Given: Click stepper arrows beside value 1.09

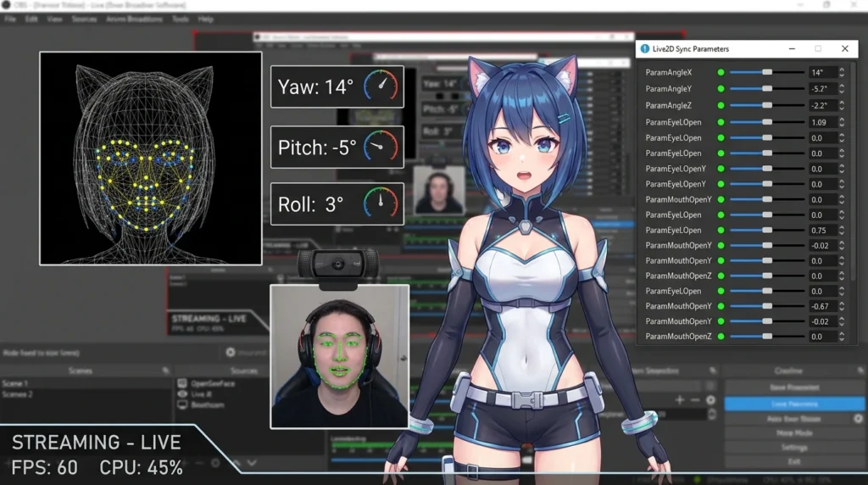Looking at the screenshot, I should (x=842, y=122).
